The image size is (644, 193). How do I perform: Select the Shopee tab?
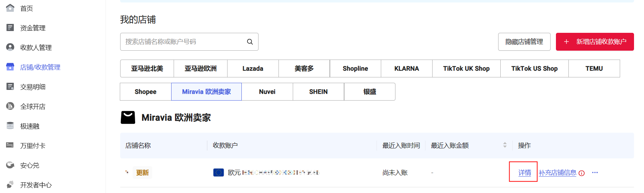point(145,92)
